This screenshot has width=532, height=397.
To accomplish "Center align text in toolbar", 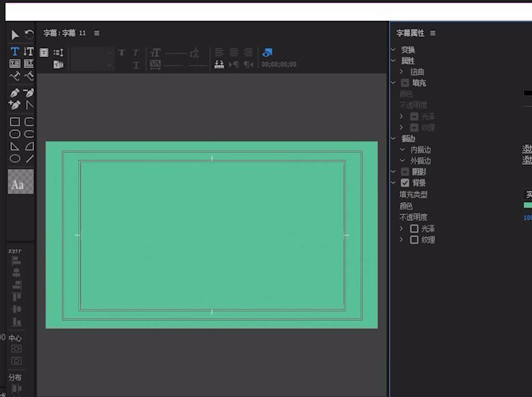I will coord(234,53).
